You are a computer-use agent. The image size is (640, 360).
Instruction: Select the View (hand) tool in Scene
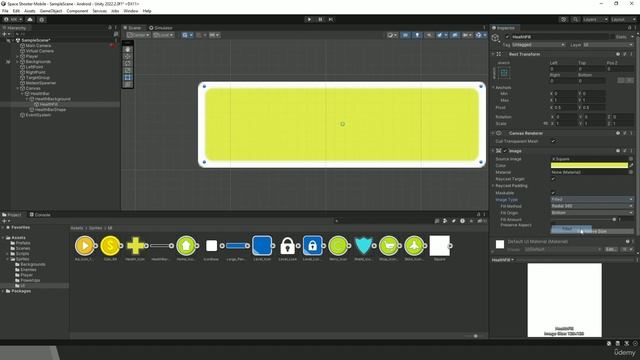[128, 49]
